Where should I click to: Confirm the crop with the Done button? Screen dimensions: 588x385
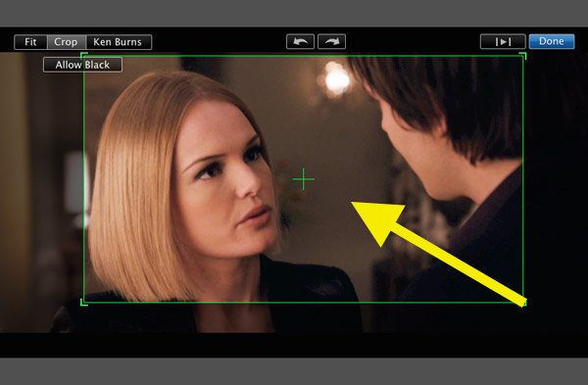tap(551, 41)
